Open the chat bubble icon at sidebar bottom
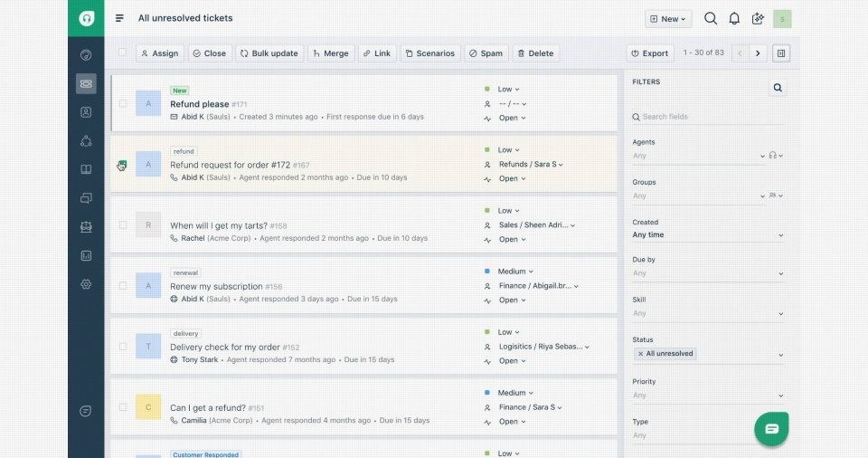 click(x=85, y=411)
